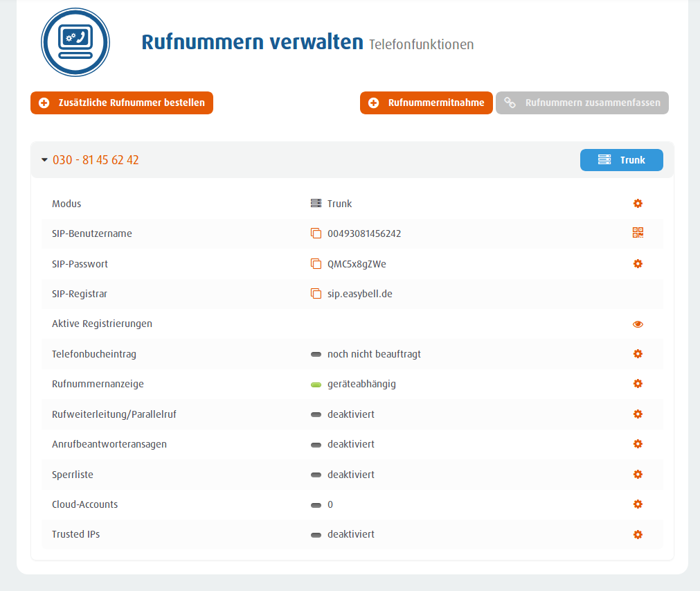Click the Rufnummern verwalten logo icon
This screenshot has height=591, width=700.
coord(75,42)
